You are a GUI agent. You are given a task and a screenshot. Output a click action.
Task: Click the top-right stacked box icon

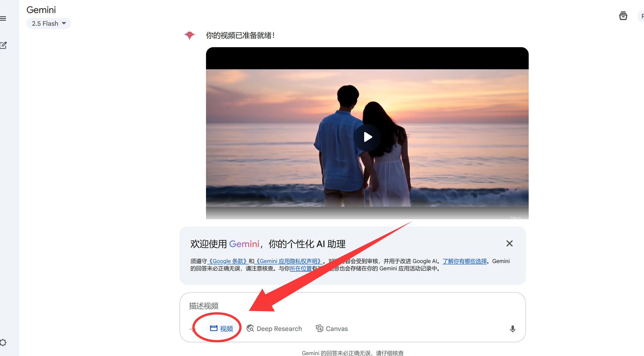click(623, 16)
